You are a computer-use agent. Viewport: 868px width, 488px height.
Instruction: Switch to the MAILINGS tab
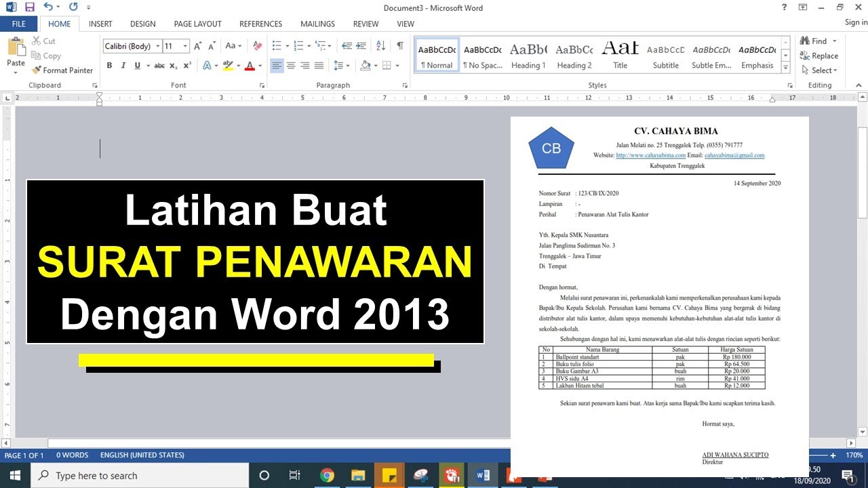click(317, 24)
